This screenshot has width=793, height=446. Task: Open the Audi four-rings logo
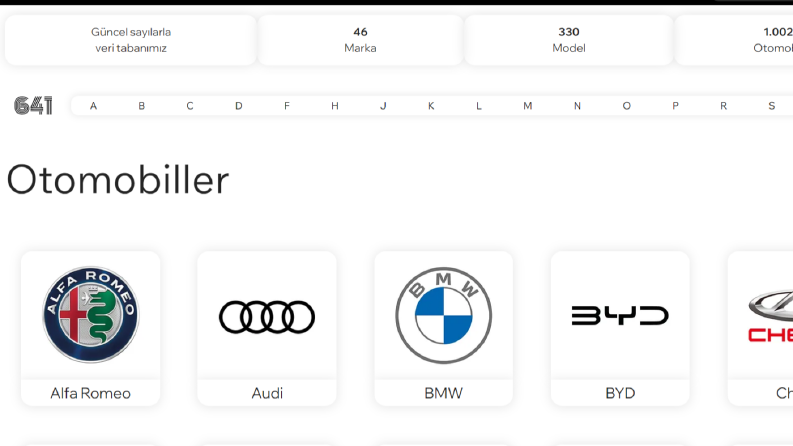coord(267,317)
